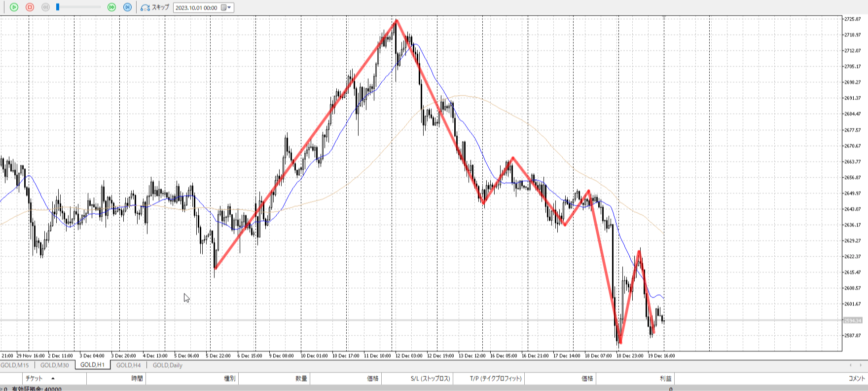Click the red stop button
The width and height of the screenshot is (868, 391).
[30, 7]
